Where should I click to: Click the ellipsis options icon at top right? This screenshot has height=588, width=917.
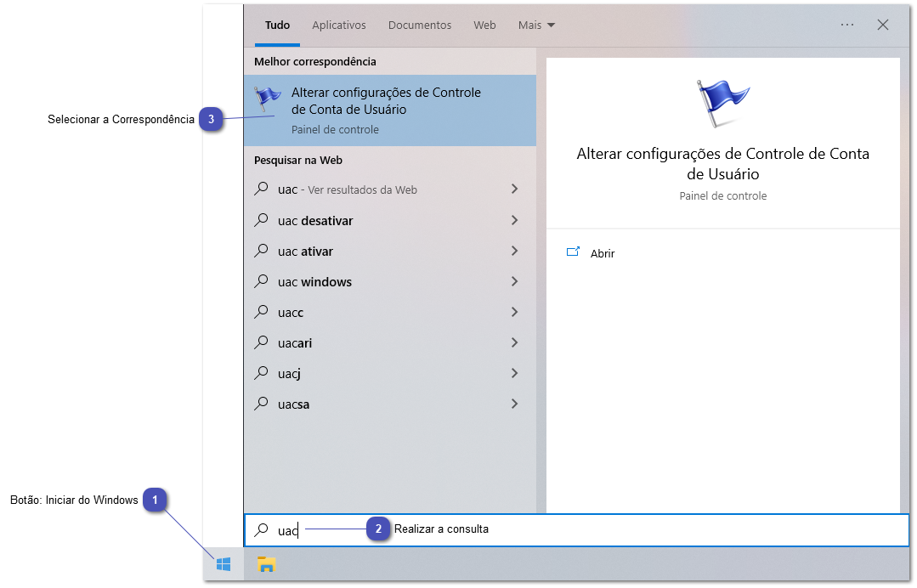[x=846, y=25]
